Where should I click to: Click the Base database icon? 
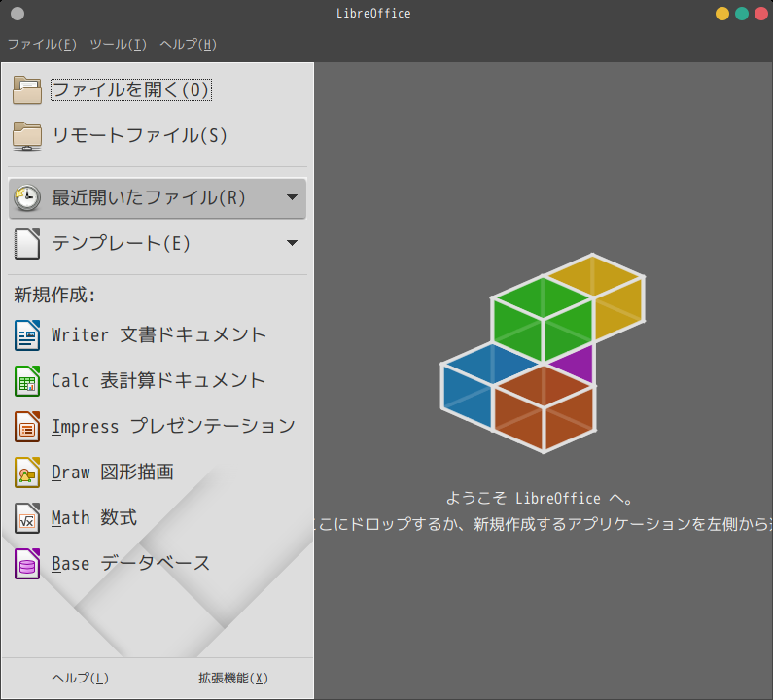tap(27, 564)
